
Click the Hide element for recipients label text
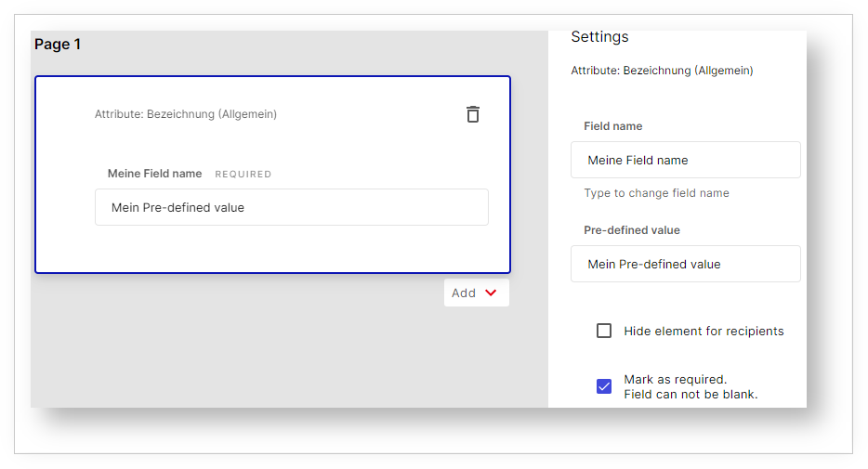pos(704,331)
